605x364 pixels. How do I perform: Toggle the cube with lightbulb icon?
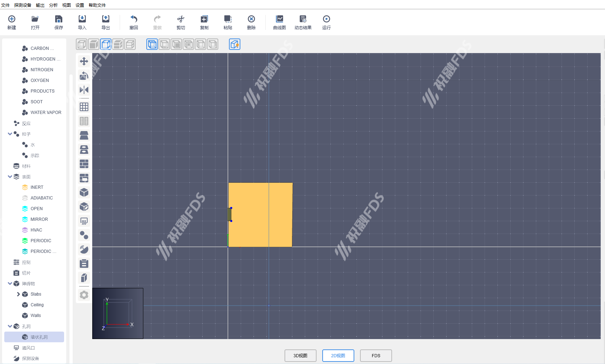point(235,44)
